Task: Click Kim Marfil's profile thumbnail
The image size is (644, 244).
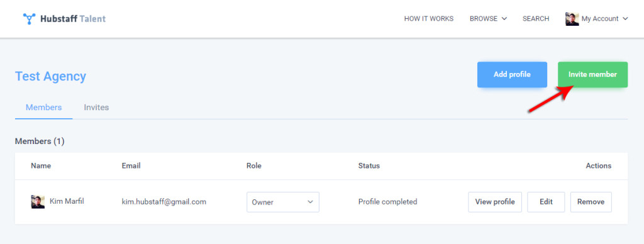Action: 38,202
